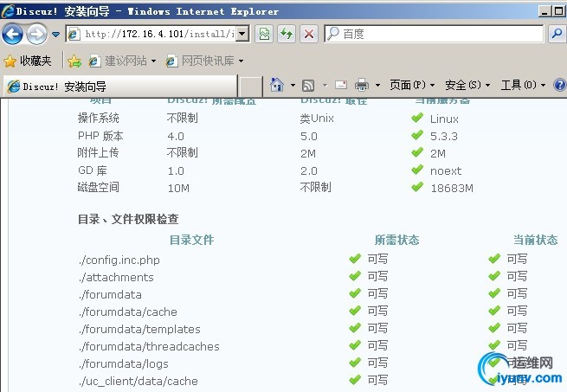Click the Linux current server value

[x=444, y=119]
